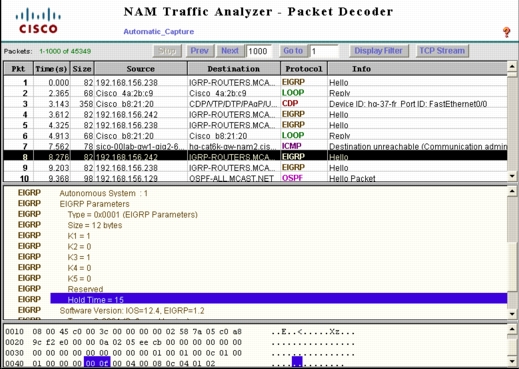Click Size = 12 bytes decode line

pos(95,225)
